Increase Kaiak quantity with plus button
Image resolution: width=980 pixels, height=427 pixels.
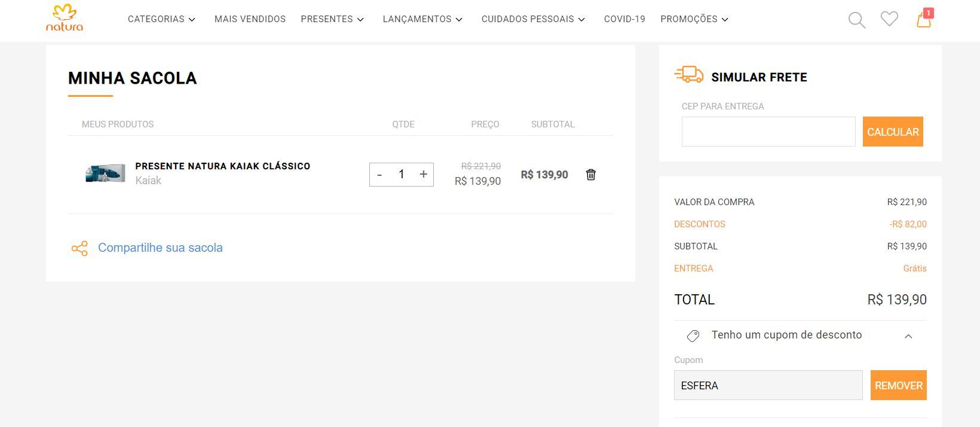click(x=424, y=175)
